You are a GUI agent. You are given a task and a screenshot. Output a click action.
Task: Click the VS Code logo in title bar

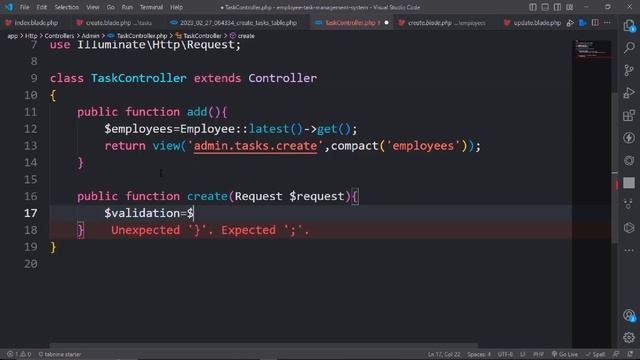(x=9, y=7)
